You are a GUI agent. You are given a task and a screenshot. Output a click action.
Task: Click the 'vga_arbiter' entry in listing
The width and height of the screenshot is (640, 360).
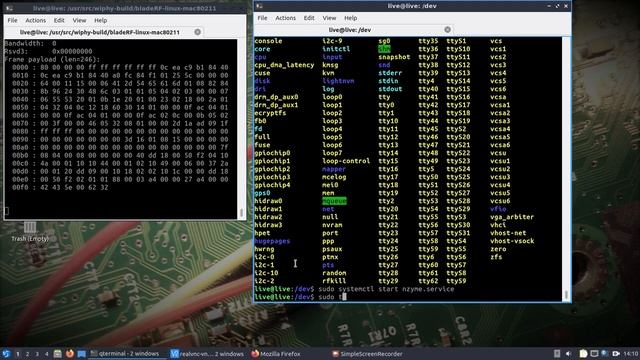tap(512, 217)
